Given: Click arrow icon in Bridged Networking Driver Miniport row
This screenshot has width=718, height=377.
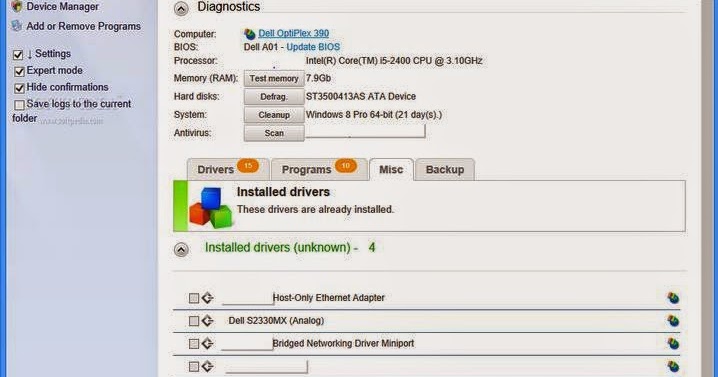Looking at the screenshot, I should click(x=207, y=343).
